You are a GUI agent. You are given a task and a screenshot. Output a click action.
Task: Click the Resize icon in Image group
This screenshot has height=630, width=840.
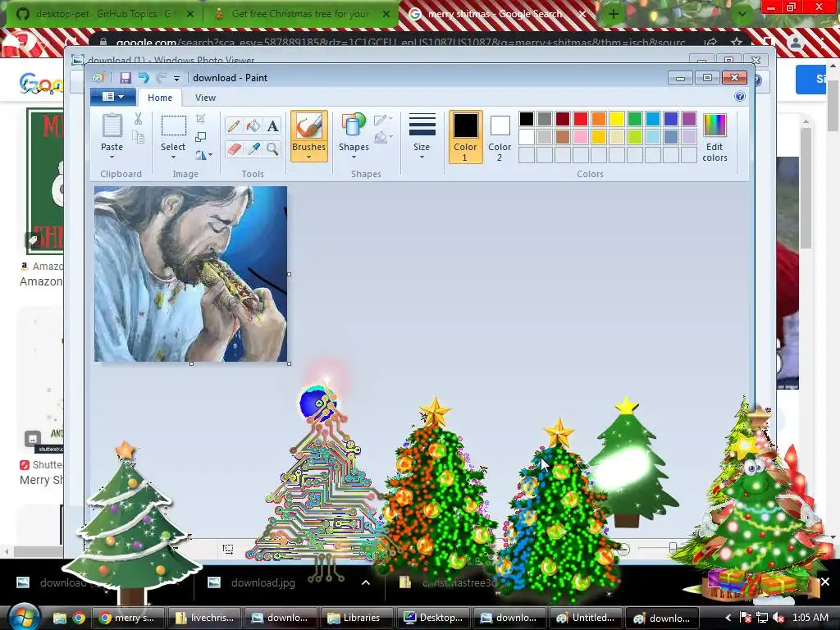pyautogui.click(x=200, y=137)
